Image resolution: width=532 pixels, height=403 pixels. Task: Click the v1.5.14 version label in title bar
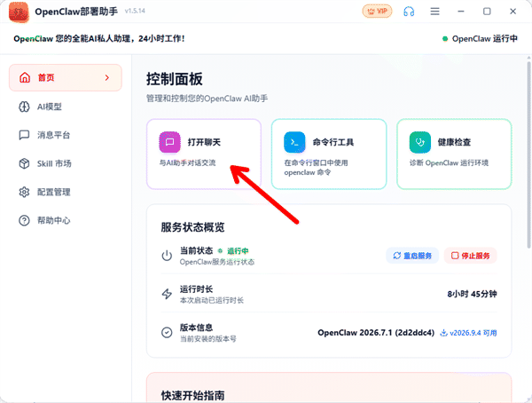135,11
